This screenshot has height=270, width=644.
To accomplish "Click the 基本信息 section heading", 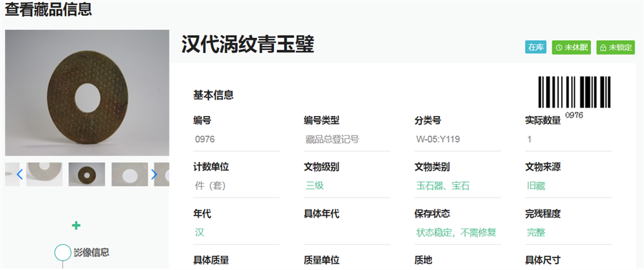I will pos(213,95).
